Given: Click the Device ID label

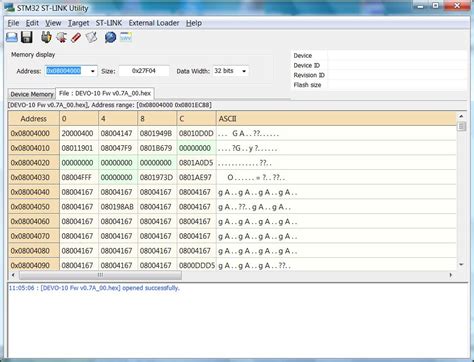Looking at the screenshot, I should 307,65.
